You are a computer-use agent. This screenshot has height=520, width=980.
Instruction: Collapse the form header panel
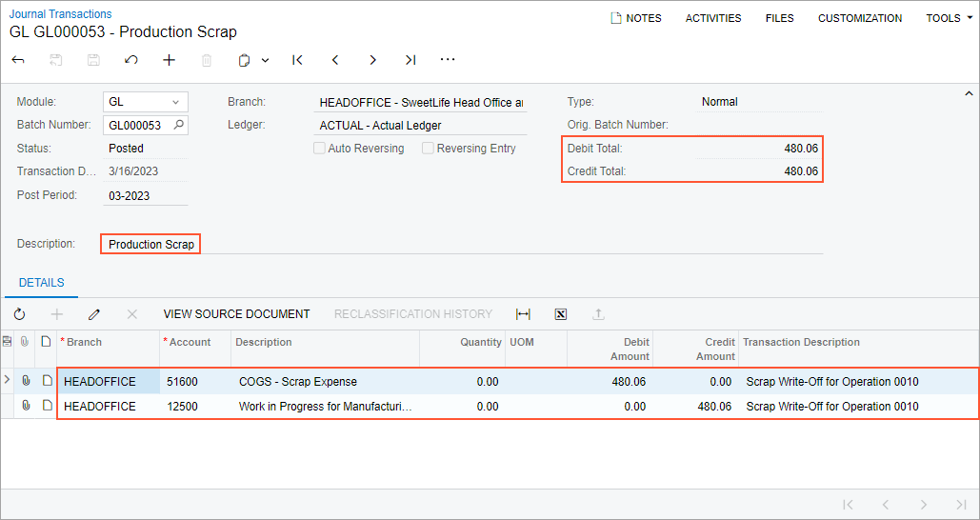pyautogui.click(x=969, y=93)
